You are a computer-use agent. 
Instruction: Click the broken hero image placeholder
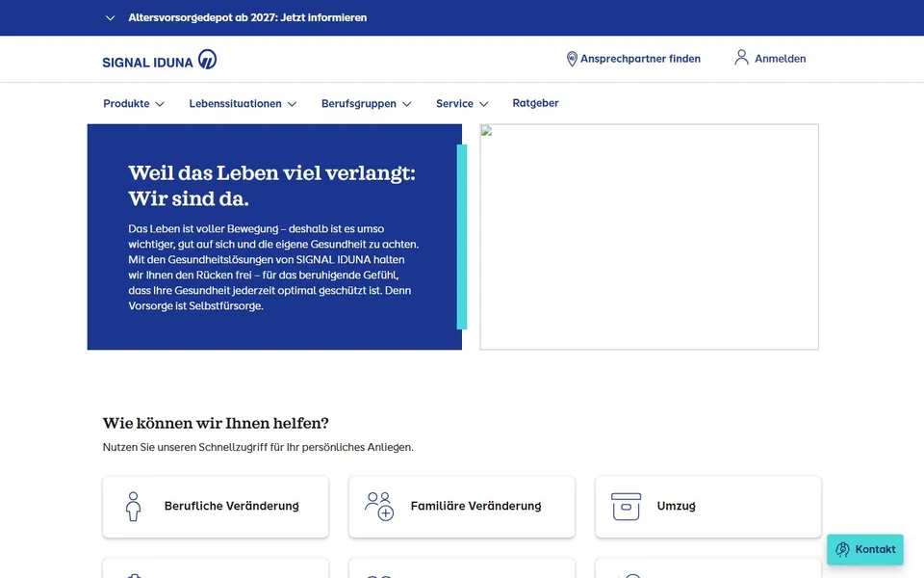[649, 237]
